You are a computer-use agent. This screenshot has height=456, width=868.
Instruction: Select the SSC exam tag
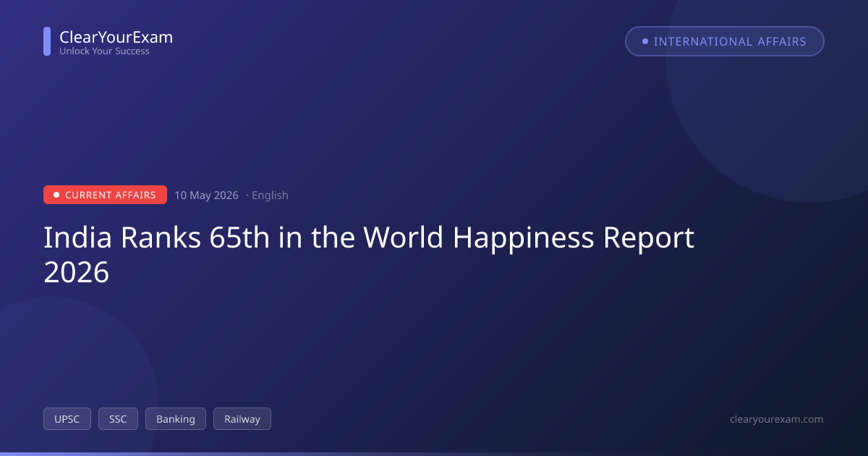pyautogui.click(x=118, y=419)
